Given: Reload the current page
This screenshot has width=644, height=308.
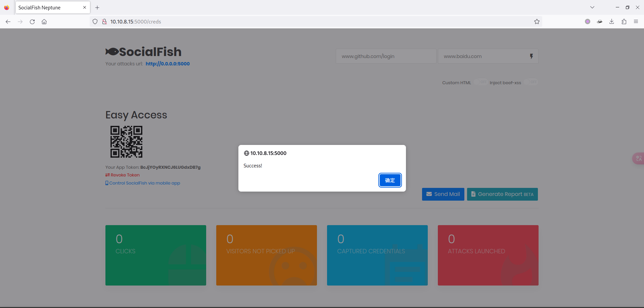Looking at the screenshot, I should click(32, 21).
